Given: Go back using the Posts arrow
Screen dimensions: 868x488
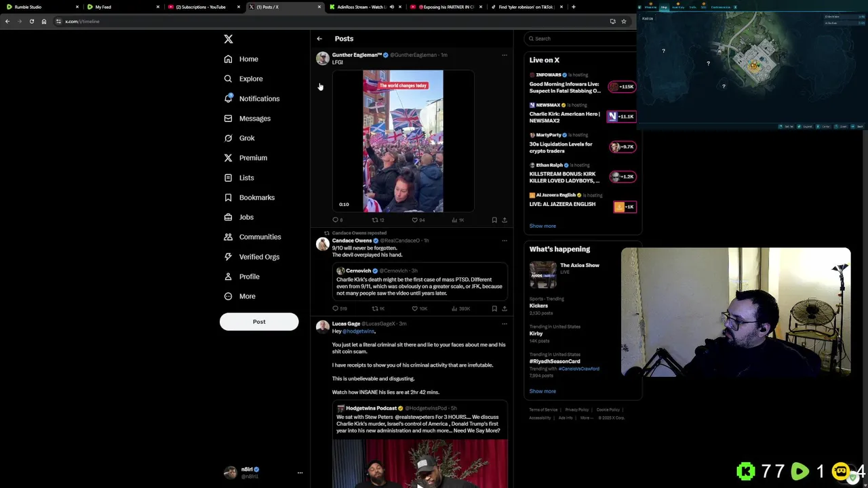Looking at the screenshot, I should 319,39.
